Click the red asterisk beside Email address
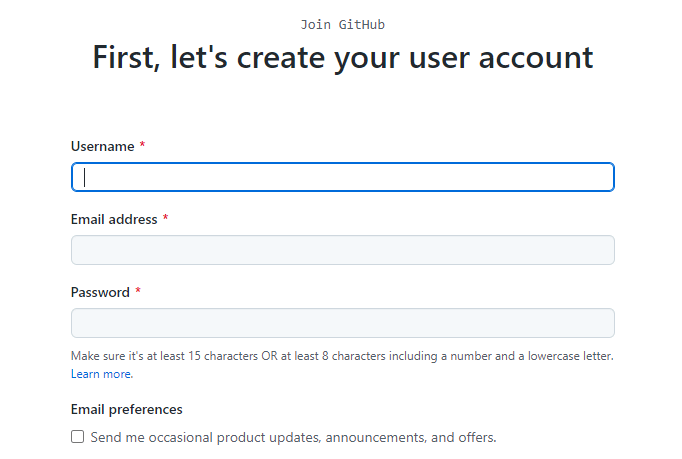The image size is (682, 459). pos(165,218)
